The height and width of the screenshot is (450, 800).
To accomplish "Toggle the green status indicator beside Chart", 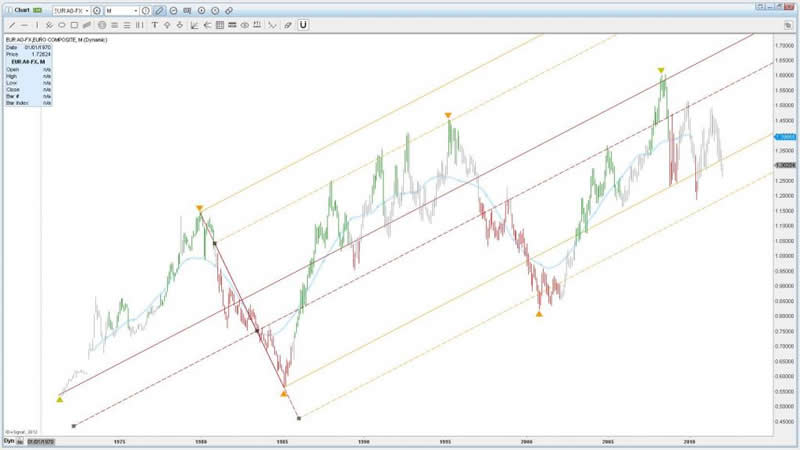I will (38, 10).
